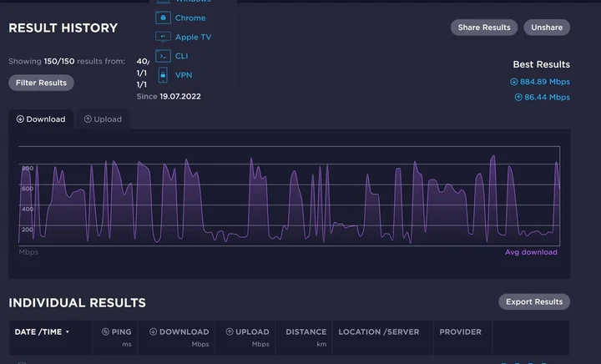
Task: Click the Apple TV platform icon
Action: [x=163, y=37]
